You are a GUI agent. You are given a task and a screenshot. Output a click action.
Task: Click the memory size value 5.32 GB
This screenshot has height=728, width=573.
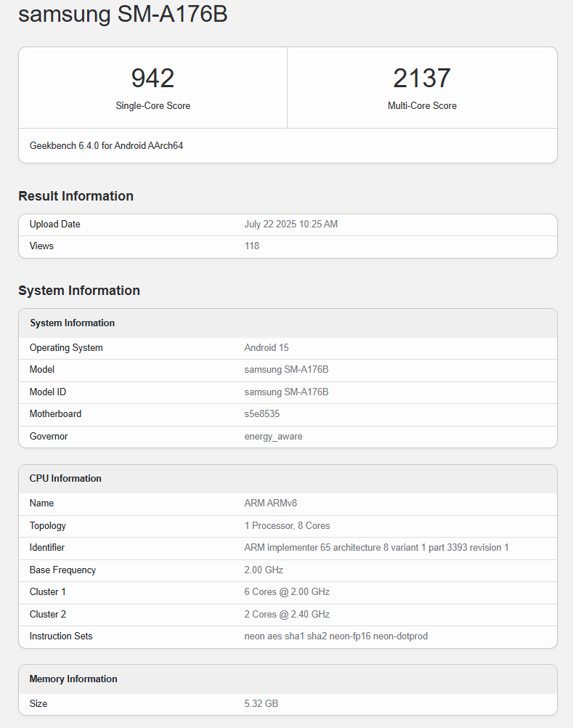point(261,704)
